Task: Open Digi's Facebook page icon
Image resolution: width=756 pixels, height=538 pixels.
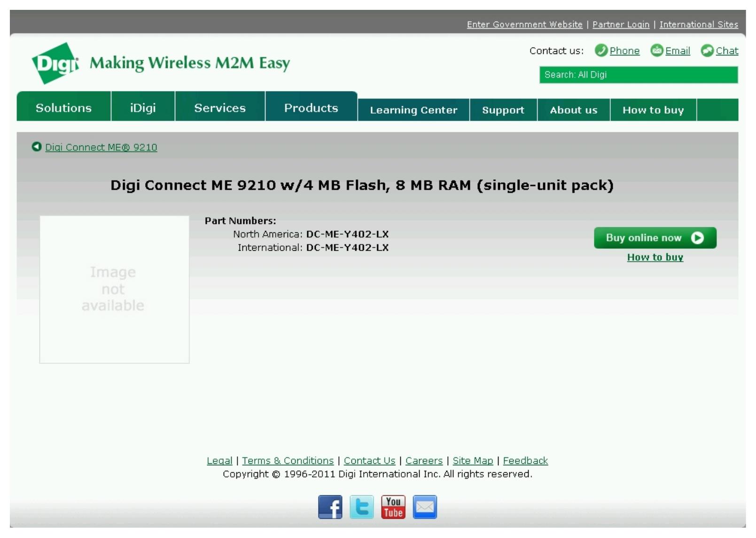Action: point(330,507)
